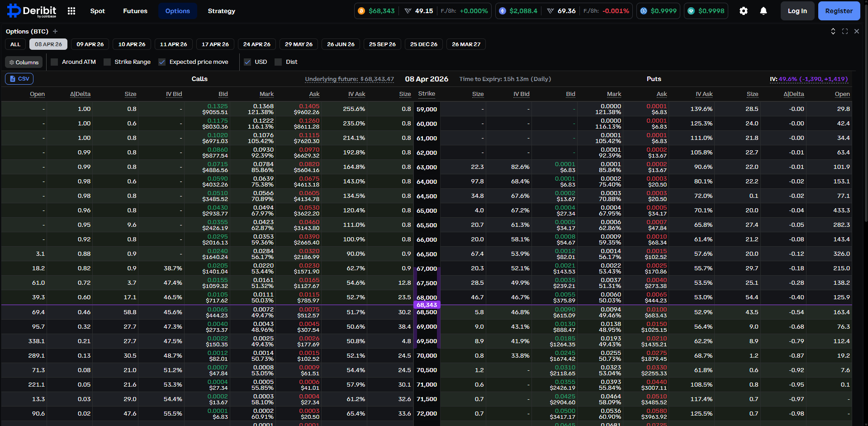This screenshot has width=868, height=426.
Task: Open settings gear icon
Action: click(x=744, y=11)
